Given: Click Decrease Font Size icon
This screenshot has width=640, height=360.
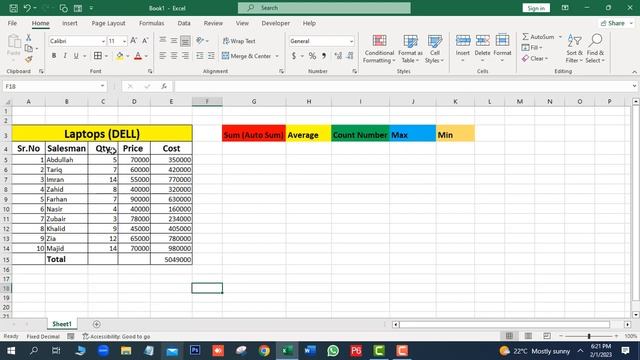Looking at the screenshot, I should coord(145,41).
